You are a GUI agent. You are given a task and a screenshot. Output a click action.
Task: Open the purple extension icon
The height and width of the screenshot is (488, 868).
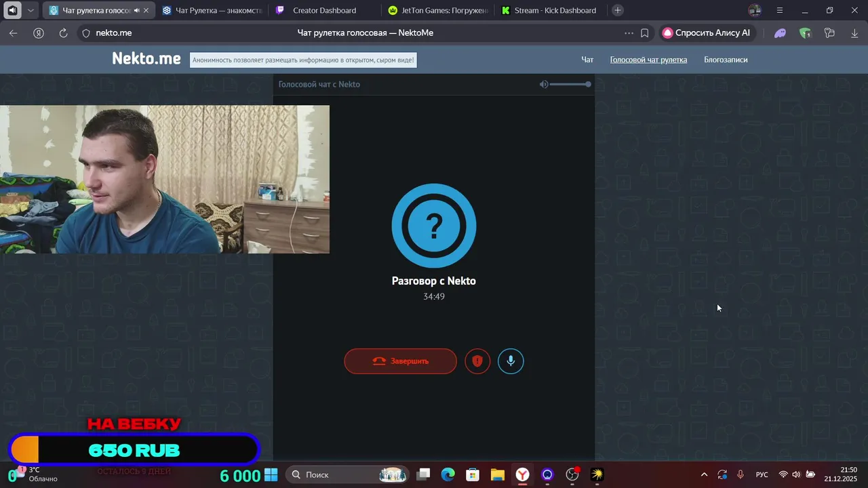click(x=781, y=33)
